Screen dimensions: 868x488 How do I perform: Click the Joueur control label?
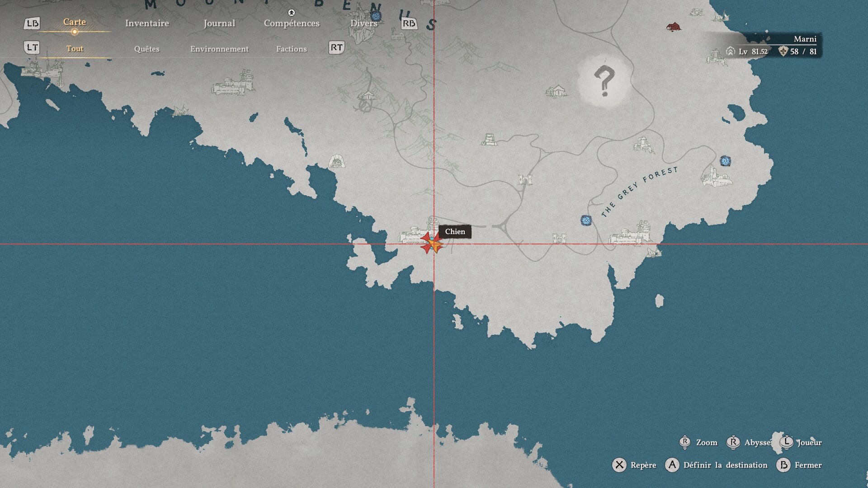pyautogui.click(x=809, y=442)
